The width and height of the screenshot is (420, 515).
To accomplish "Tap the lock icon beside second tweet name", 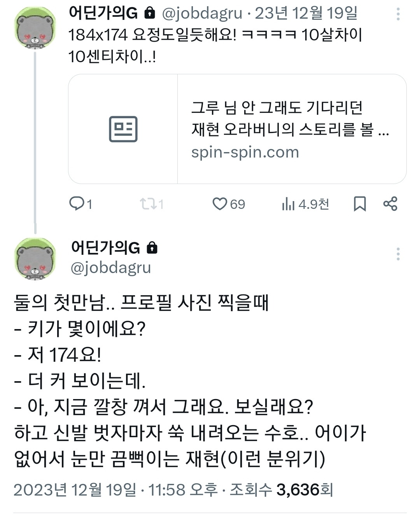I will coord(152,248).
